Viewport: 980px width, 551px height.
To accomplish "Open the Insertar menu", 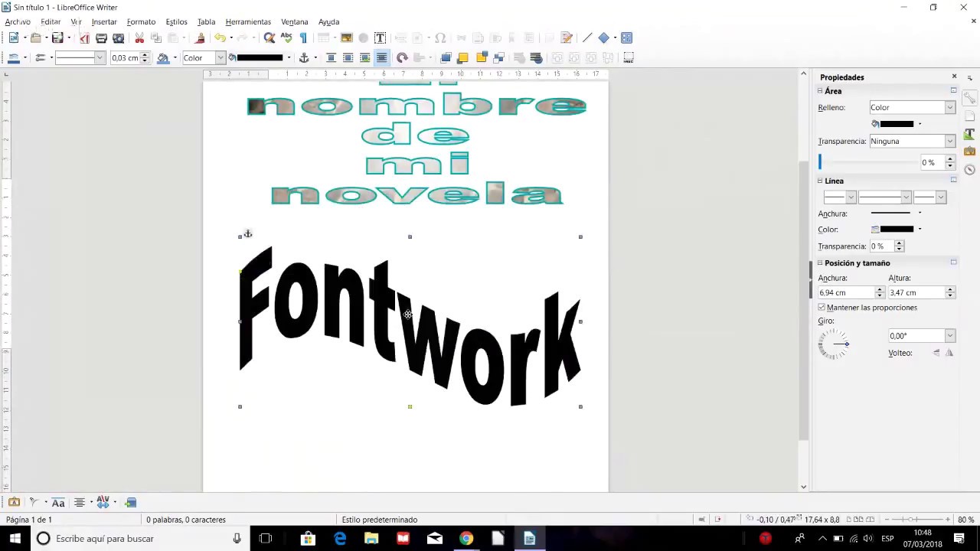I will (x=104, y=21).
